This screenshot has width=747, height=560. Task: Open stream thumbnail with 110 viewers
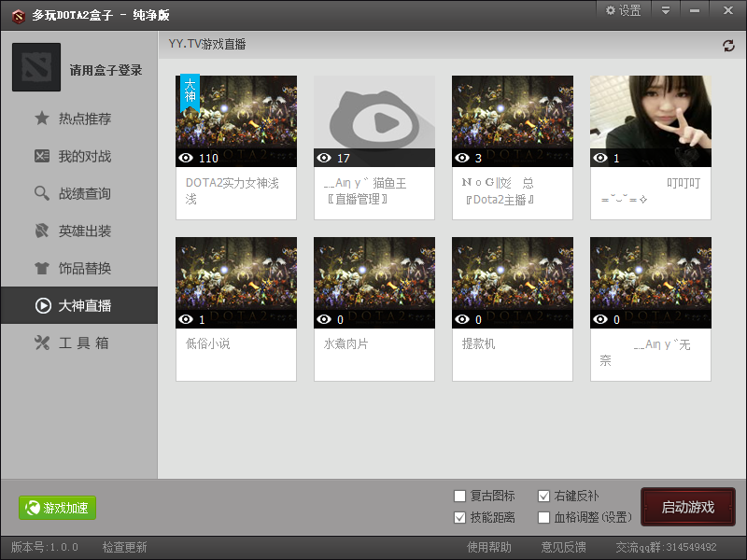(236, 121)
